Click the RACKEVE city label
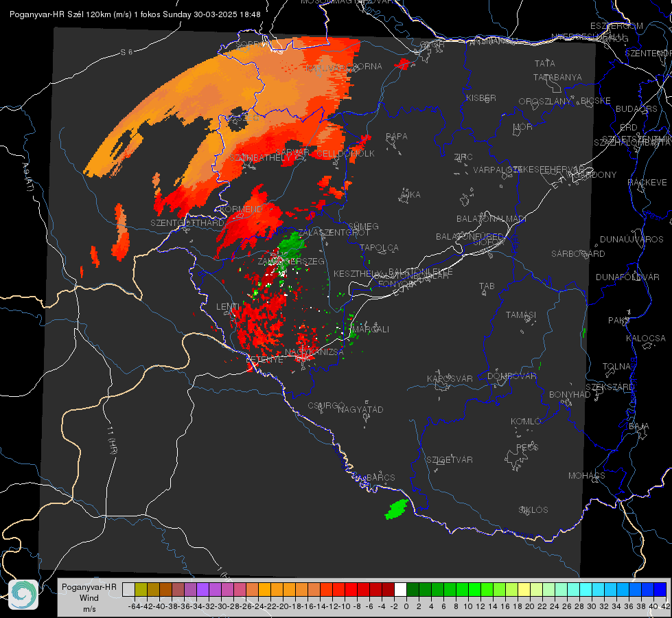 point(647,183)
